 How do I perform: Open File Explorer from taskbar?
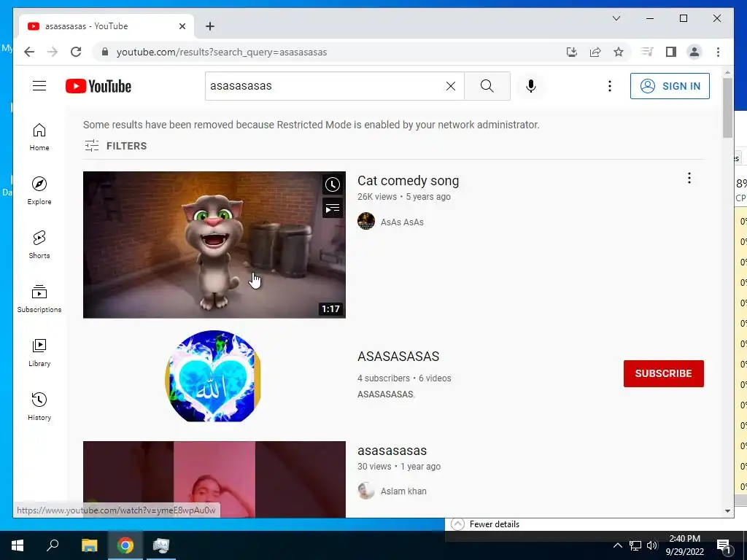point(89,545)
